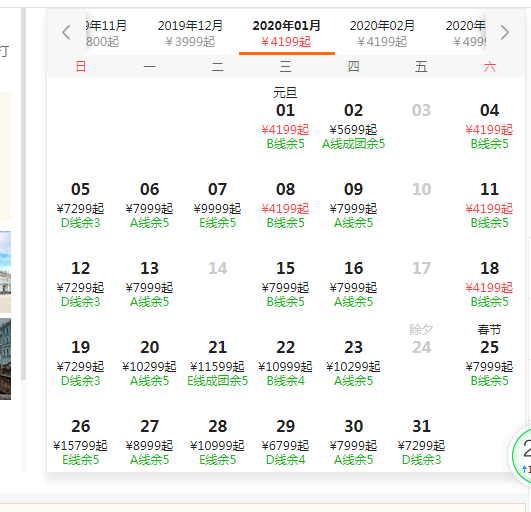Advance months with right arrow

(x=505, y=33)
